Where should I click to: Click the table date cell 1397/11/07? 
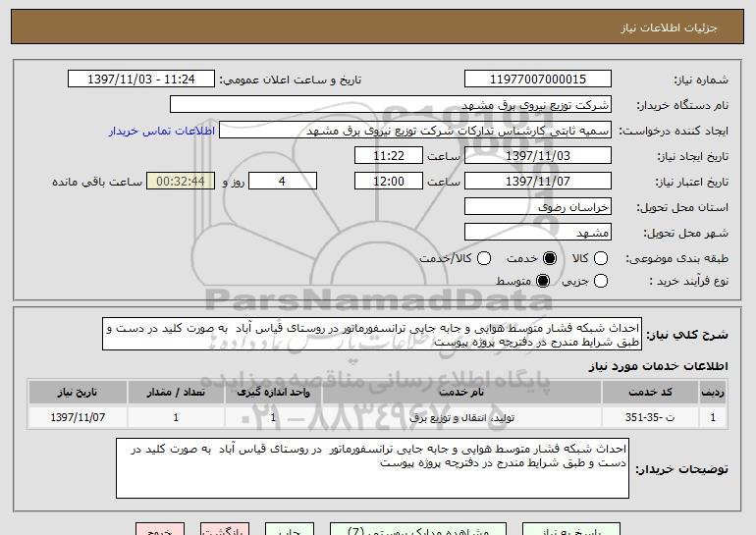(78, 418)
